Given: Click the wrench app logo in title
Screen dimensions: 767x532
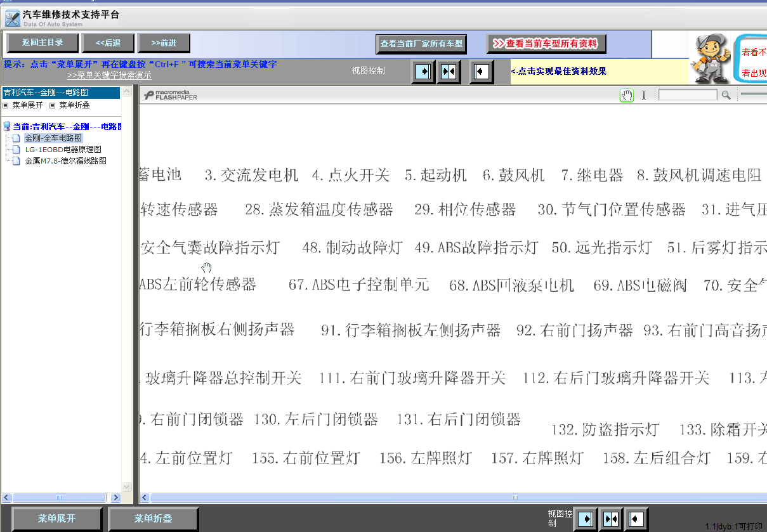Looking at the screenshot, I should click(x=12, y=18).
